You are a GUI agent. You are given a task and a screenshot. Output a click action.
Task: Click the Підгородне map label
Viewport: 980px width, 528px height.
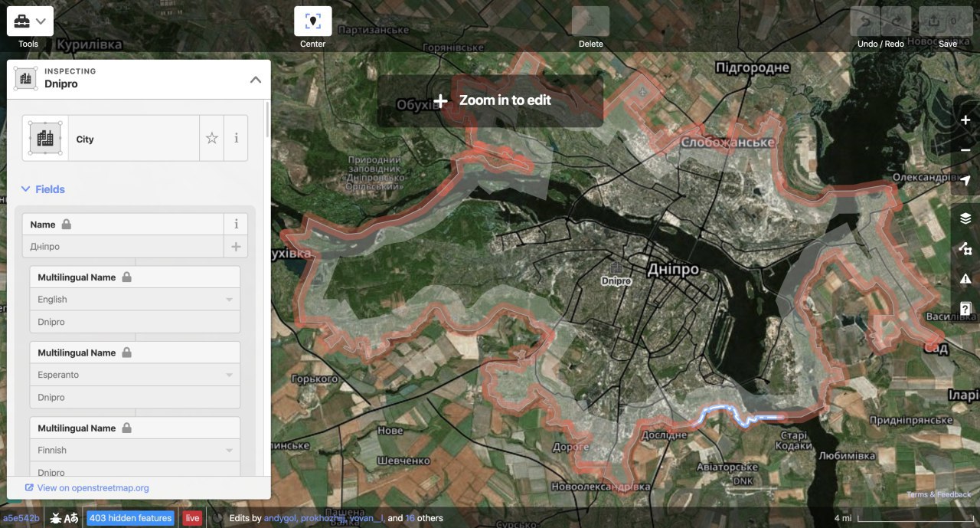tap(752, 68)
